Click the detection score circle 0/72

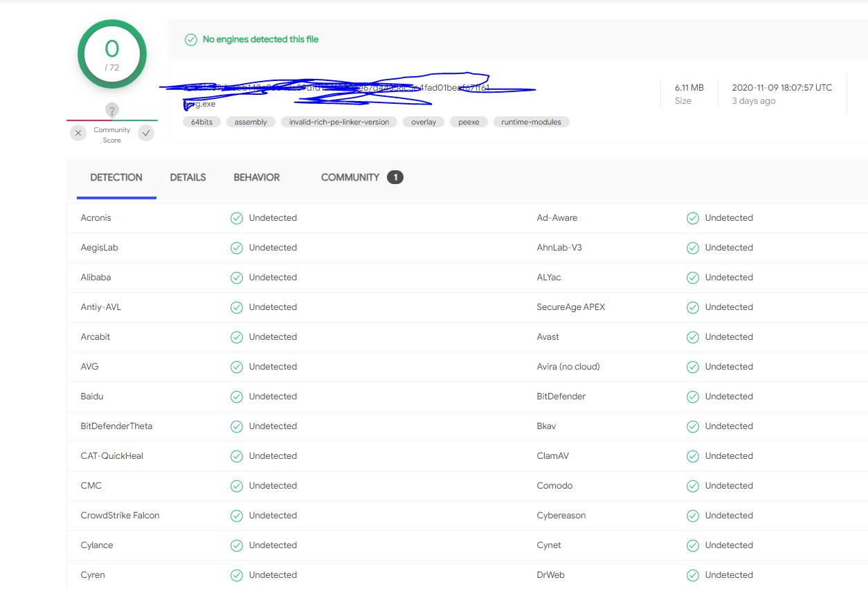(112, 54)
